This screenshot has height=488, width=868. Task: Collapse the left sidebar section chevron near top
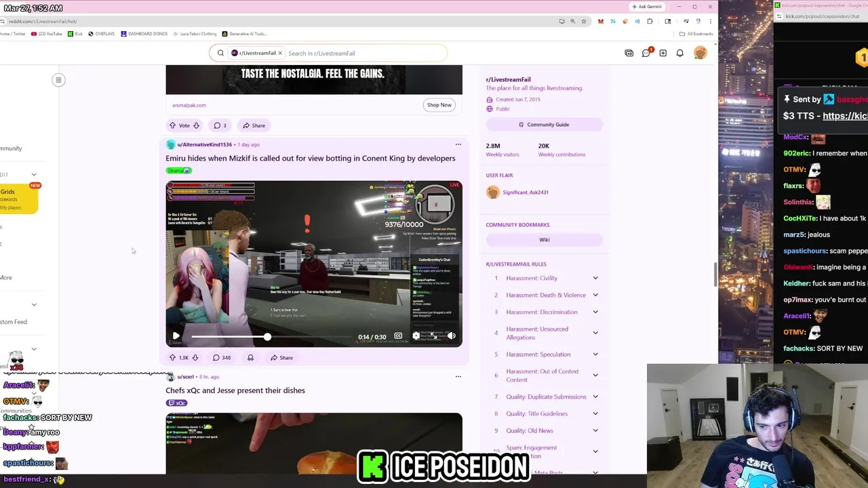pos(34,175)
